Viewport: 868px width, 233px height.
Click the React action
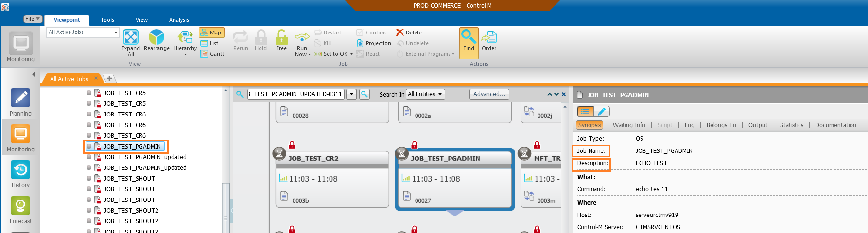click(368, 54)
